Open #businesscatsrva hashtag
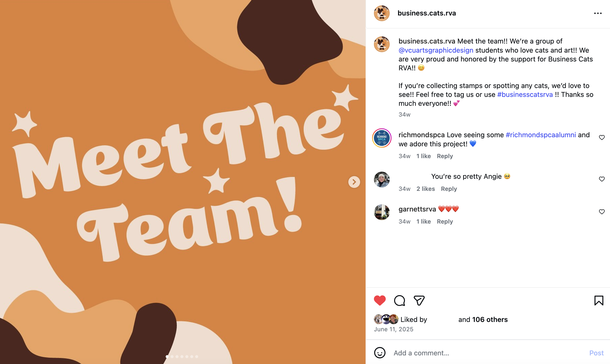 coord(525,94)
